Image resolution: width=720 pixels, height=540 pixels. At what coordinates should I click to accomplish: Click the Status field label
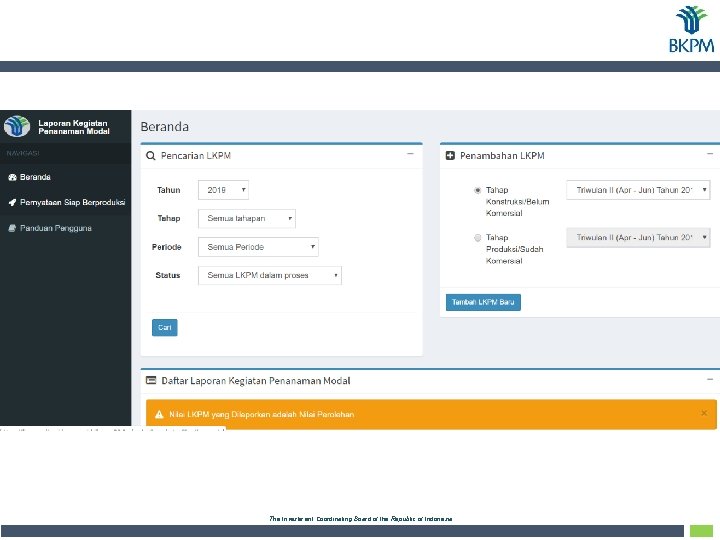pos(168,276)
